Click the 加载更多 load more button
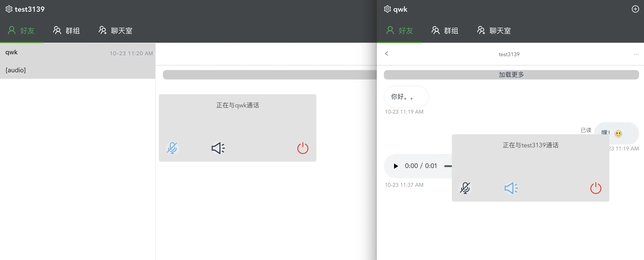 [x=511, y=75]
